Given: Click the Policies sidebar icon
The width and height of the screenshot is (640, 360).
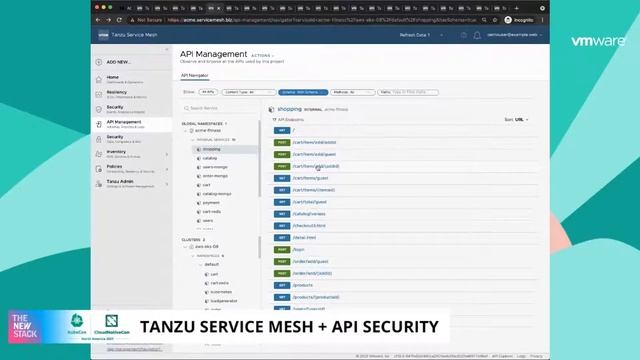Looking at the screenshot, I should [99, 169].
